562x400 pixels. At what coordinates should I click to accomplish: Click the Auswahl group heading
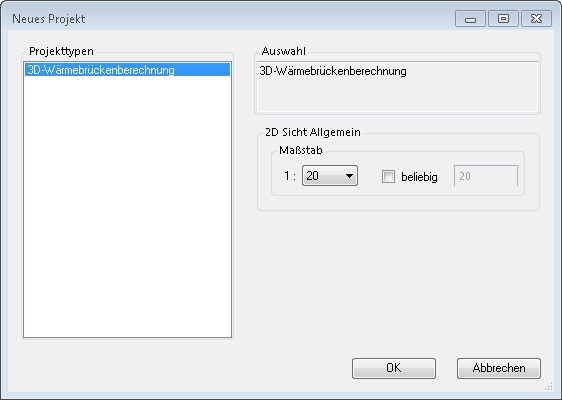coord(284,51)
